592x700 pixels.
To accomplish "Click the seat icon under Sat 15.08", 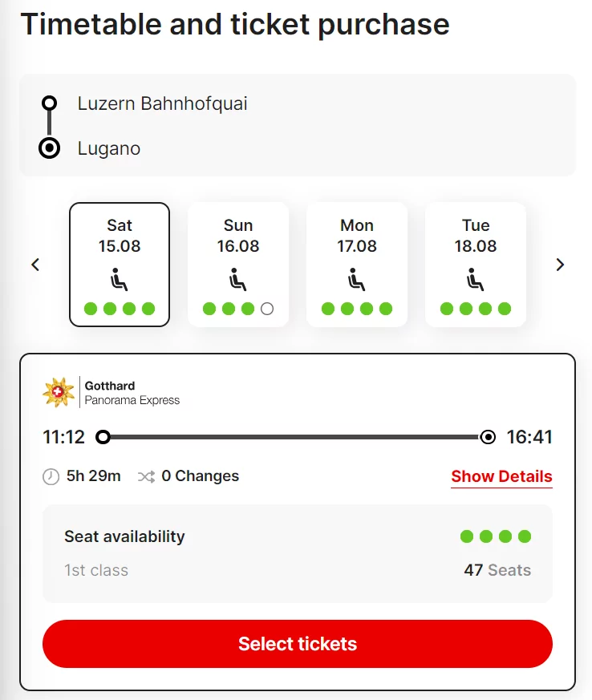I will [x=120, y=281].
